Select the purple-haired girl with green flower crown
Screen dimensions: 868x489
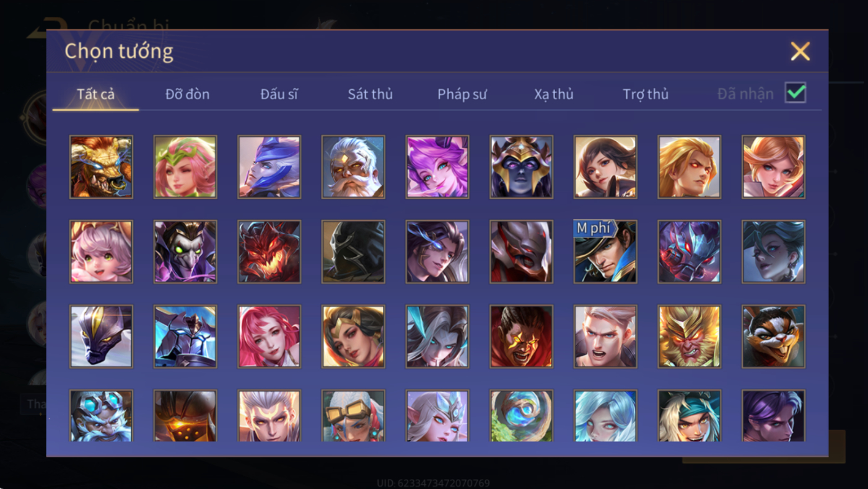coord(185,167)
